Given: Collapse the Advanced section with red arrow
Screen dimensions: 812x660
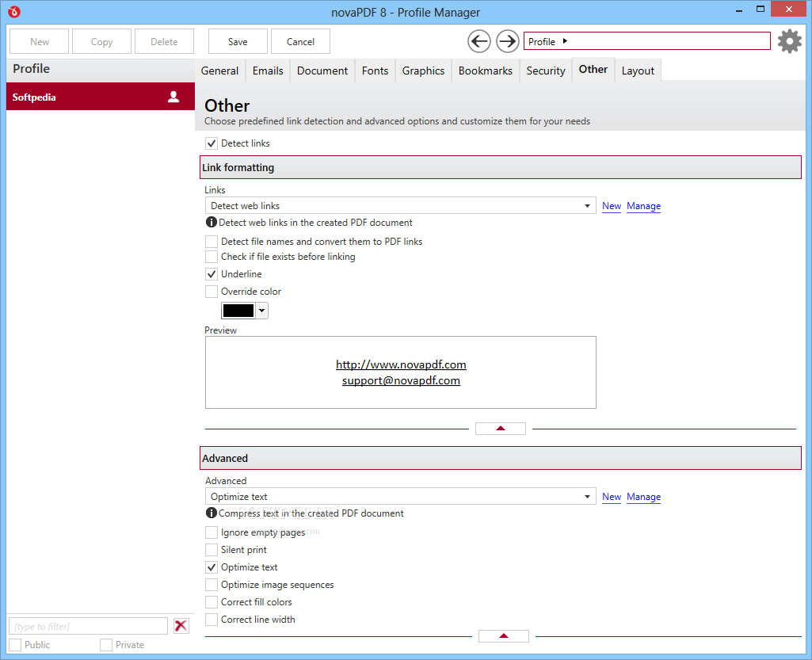Looking at the screenshot, I should tap(503, 635).
